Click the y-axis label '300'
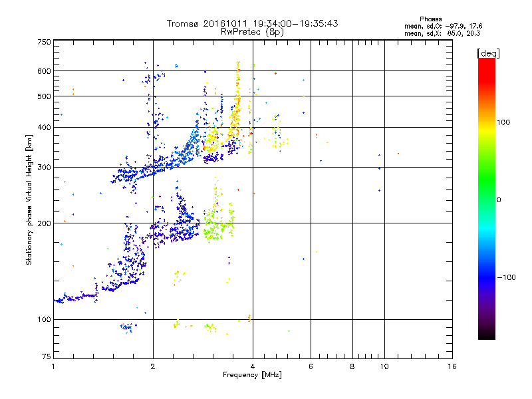 pos(44,168)
